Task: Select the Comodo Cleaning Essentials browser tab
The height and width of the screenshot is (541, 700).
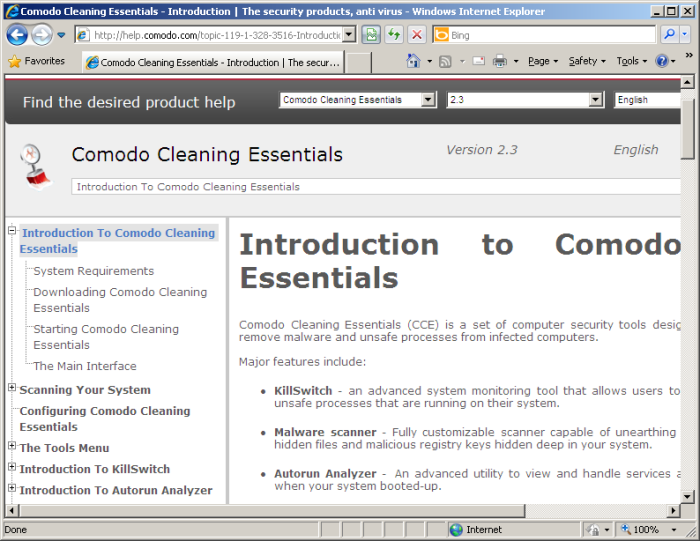Action: [213, 62]
